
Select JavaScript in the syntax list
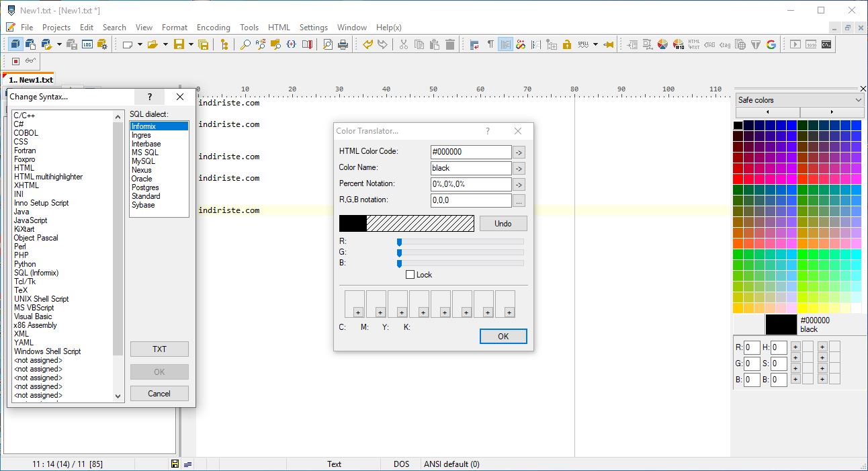click(x=30, y=220)
